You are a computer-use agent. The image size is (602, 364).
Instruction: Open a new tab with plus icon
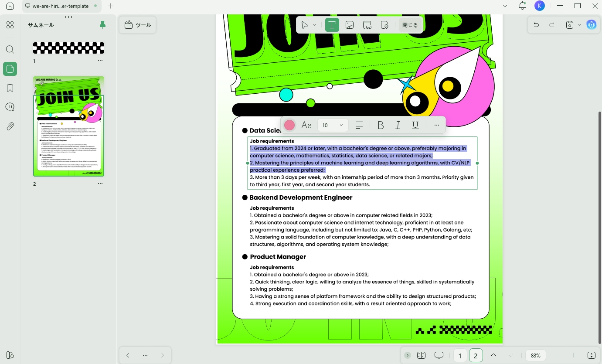pyautogui.click(x=110, y=6)
